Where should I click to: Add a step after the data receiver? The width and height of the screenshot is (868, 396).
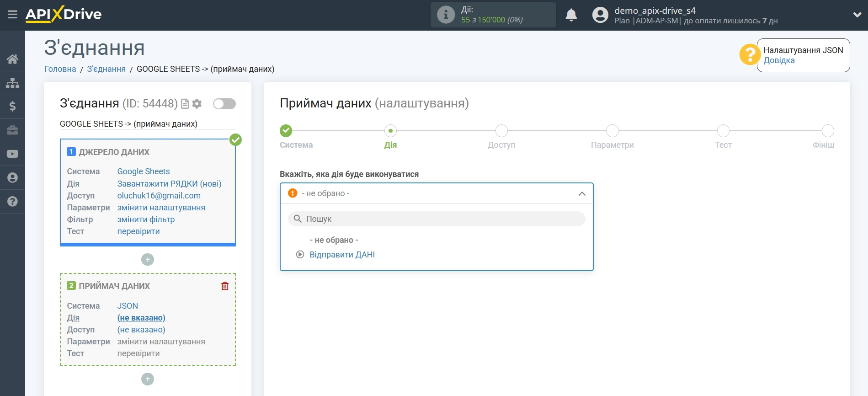pyautogui.click(x=148, y=379)
